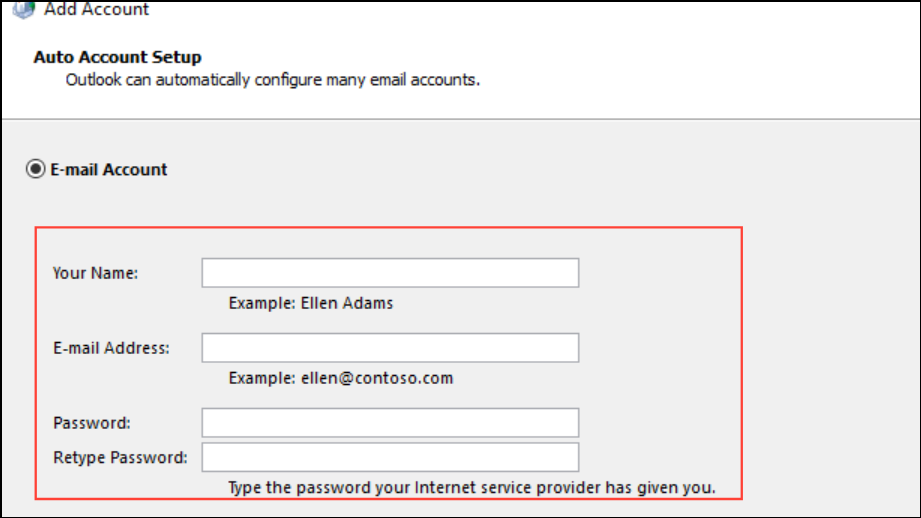Focus the Your Name text field

(390, 273)
